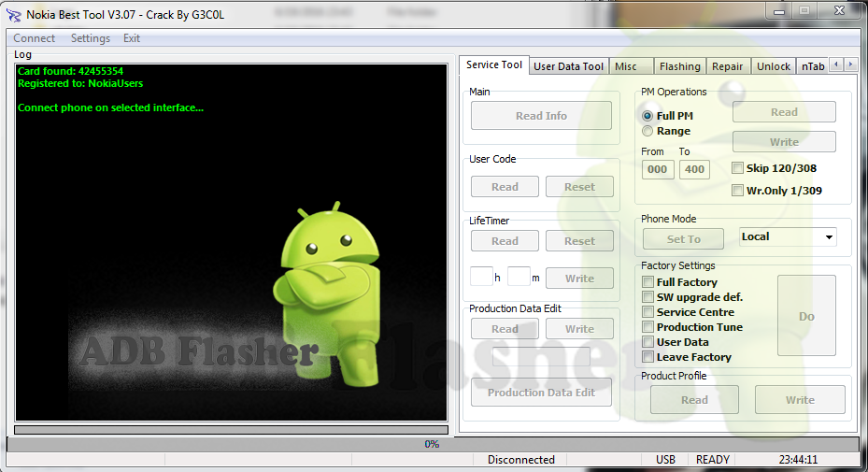This screenshot has height=472, width=868.
Task: Open the Connect menu
Action: point(35,38)
